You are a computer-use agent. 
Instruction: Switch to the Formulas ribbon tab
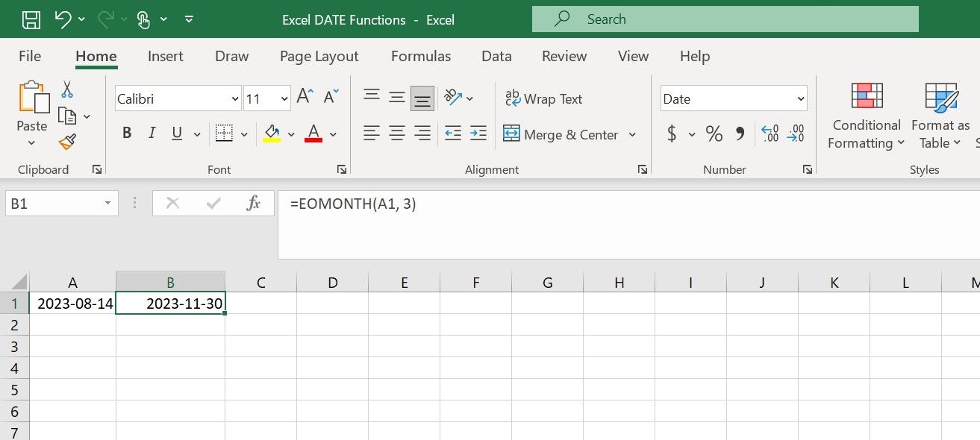click(420, 56)
